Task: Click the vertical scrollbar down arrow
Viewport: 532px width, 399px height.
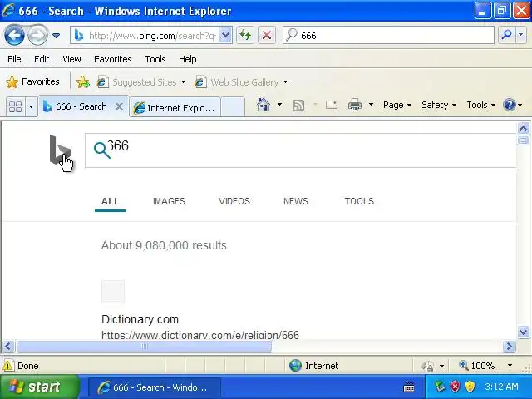Action: 523,332
